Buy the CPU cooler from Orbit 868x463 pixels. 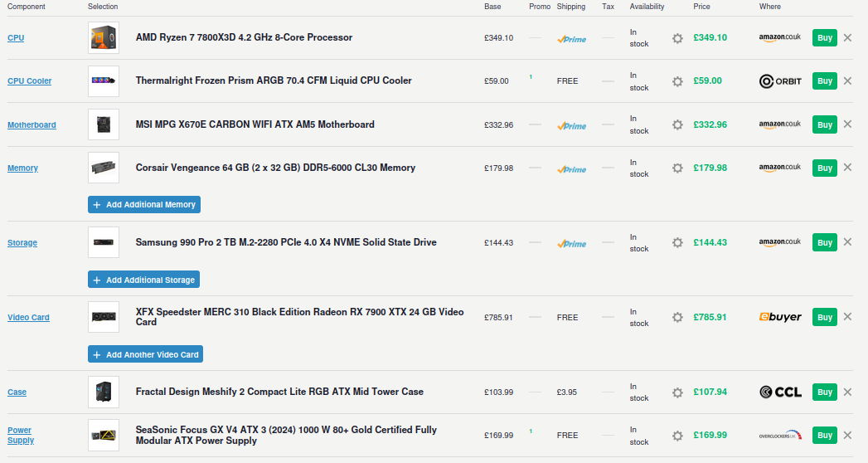824,80
